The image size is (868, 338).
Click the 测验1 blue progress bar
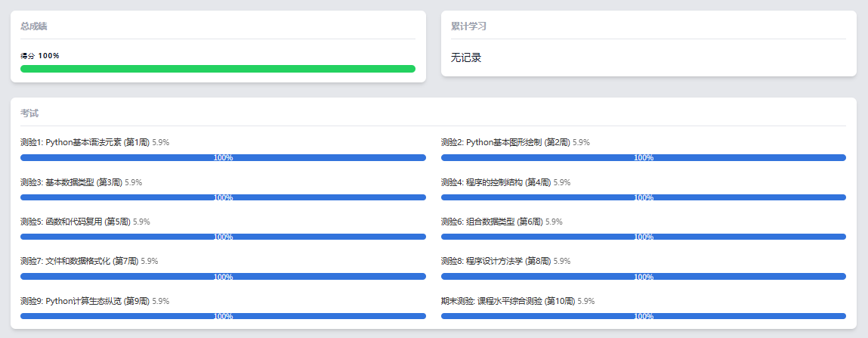(223, 158)
